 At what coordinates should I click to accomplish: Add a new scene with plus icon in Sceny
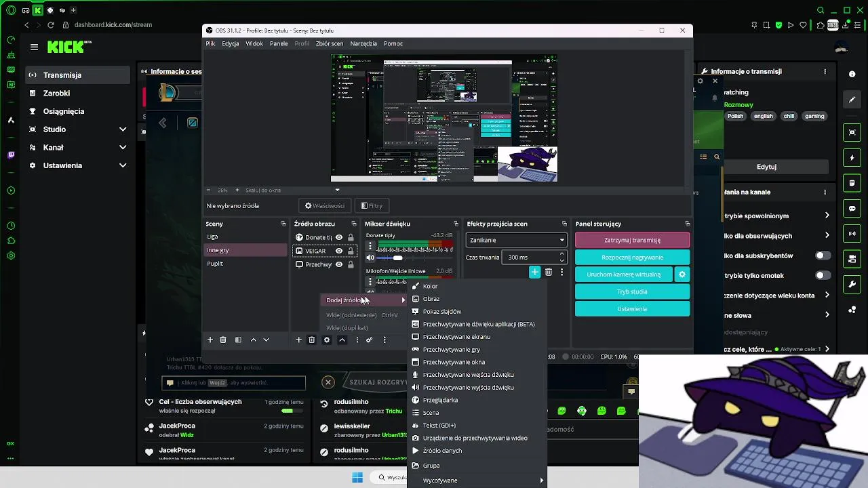(x=210, y=340)
